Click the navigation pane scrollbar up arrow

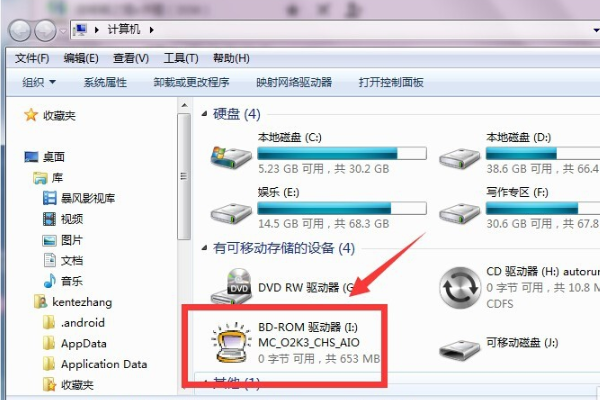click(184, 105)
